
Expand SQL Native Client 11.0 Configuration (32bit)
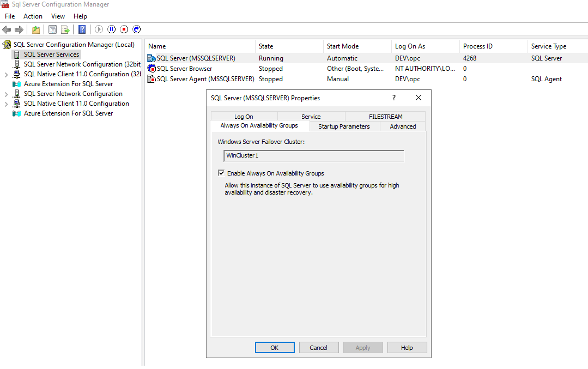(x=7, y=75)
